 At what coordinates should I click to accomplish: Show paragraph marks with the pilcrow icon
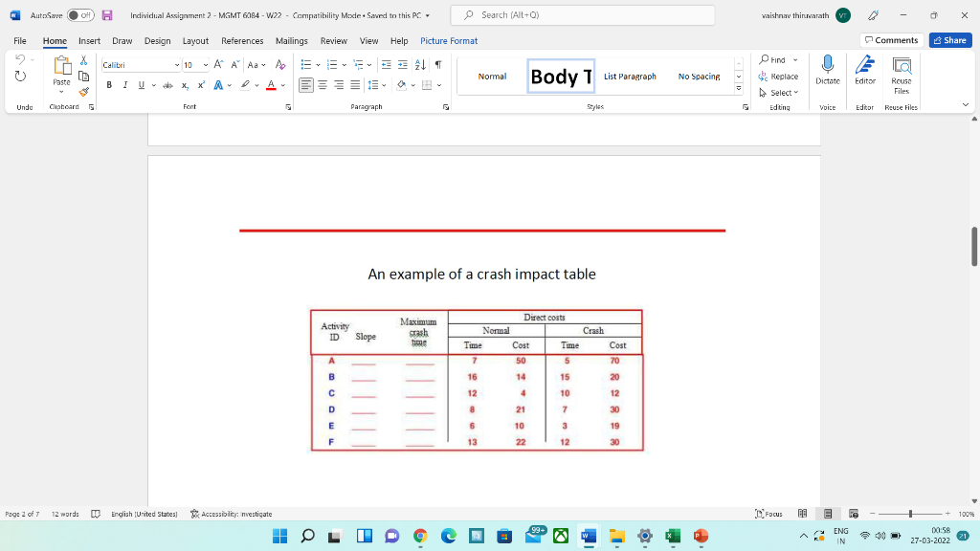coord(438,64)
